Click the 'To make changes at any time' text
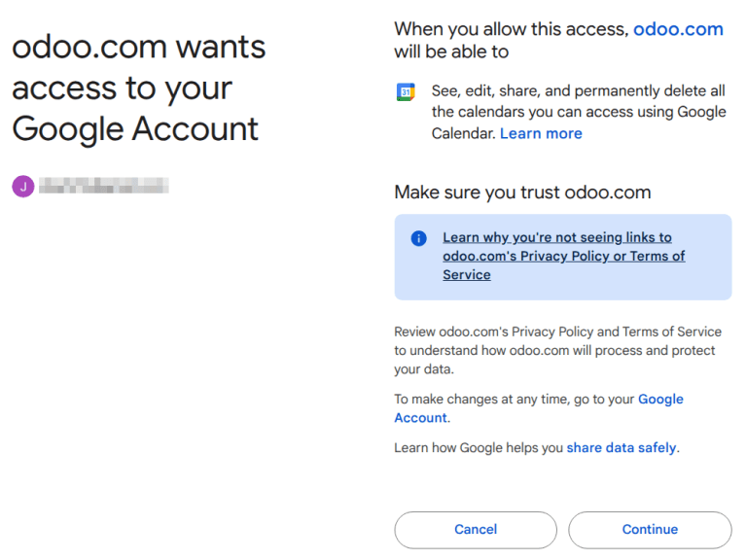 click(515, 400)
